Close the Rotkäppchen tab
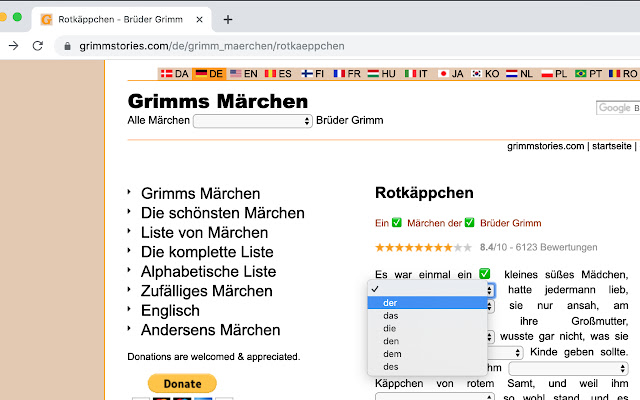 pos(199,20)
